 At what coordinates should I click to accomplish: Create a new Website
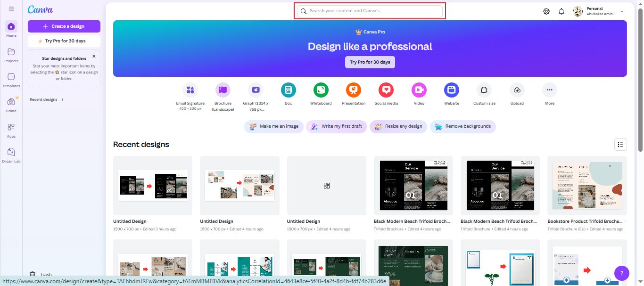[452, 93]
